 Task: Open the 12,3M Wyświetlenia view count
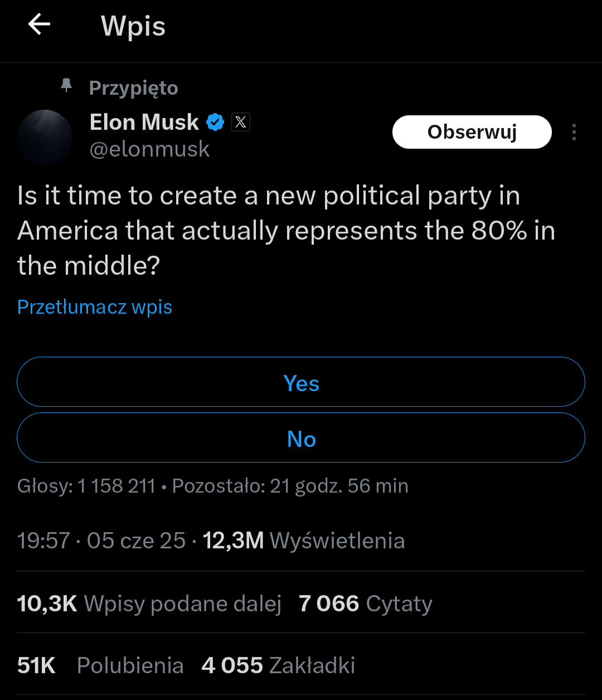[x=304, y=541]
